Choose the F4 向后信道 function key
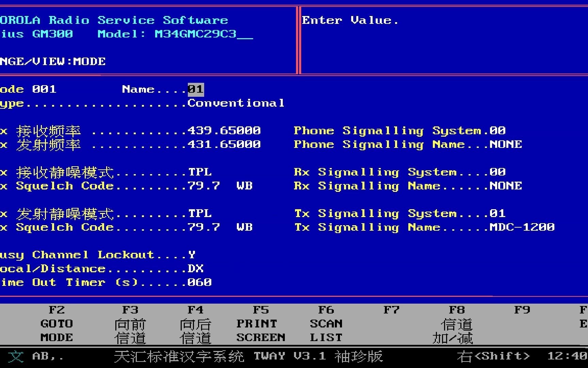The image size is (588, 368). tap(195, 324)
